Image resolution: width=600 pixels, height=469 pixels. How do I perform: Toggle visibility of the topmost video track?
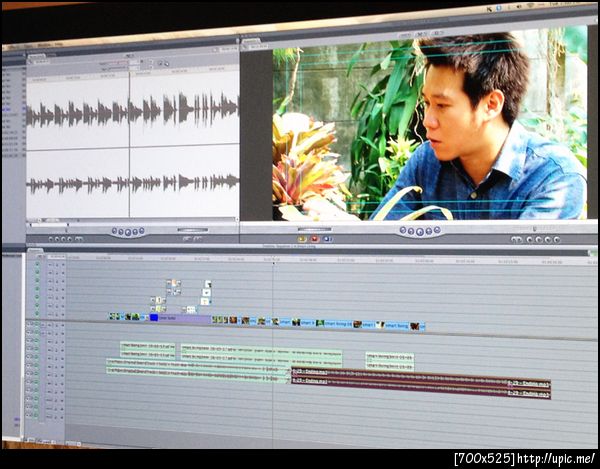coord(37,264)
